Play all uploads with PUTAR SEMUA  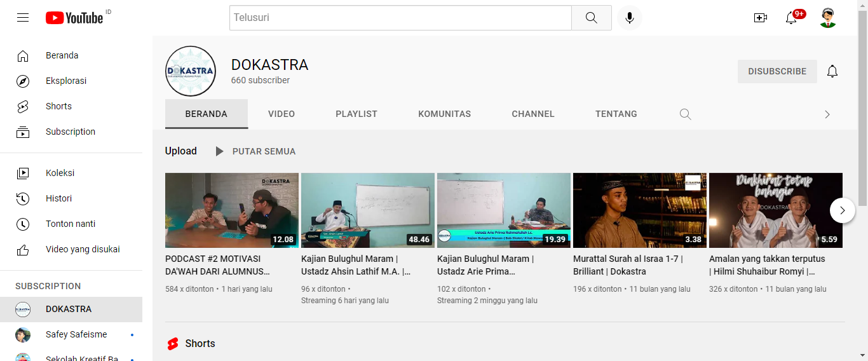tap(255, 151)
